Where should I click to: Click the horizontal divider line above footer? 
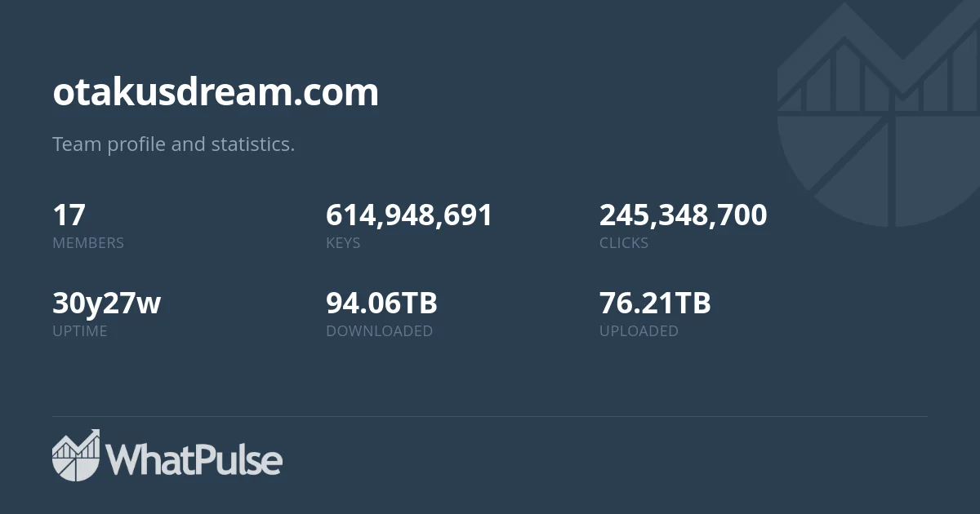coord(490,417)
